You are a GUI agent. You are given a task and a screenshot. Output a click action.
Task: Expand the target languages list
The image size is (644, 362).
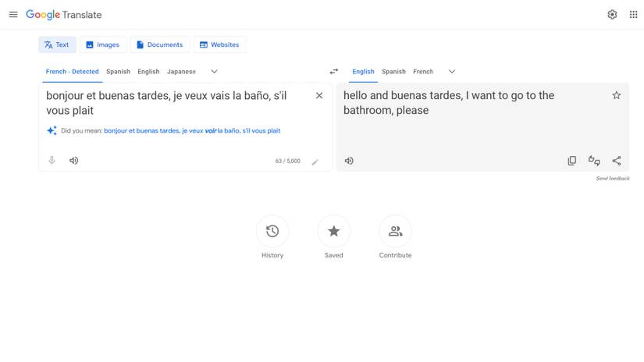tap(451, 72)
